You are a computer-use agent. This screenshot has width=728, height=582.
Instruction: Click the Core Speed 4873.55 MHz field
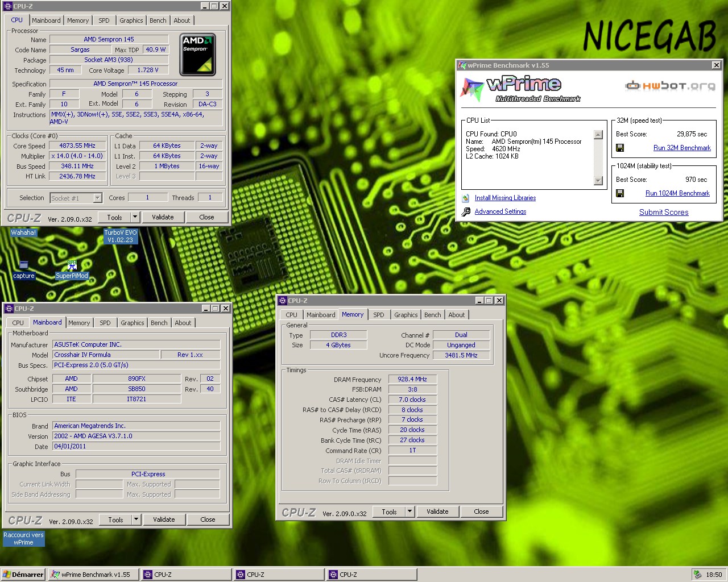coord(77,145)
